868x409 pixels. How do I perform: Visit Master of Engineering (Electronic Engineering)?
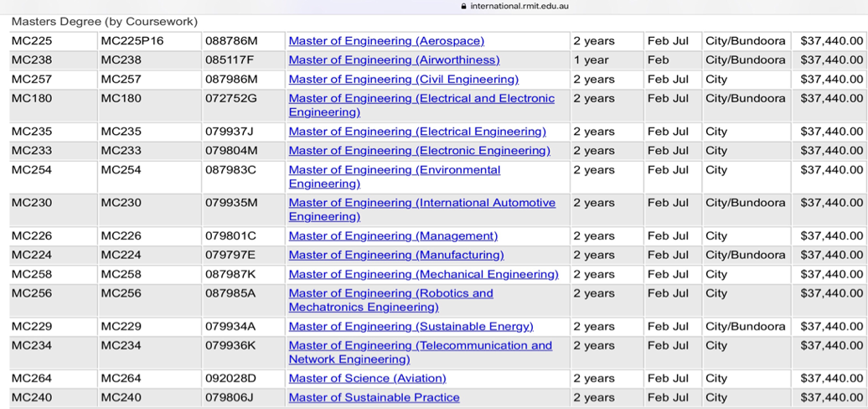[419, 151]
